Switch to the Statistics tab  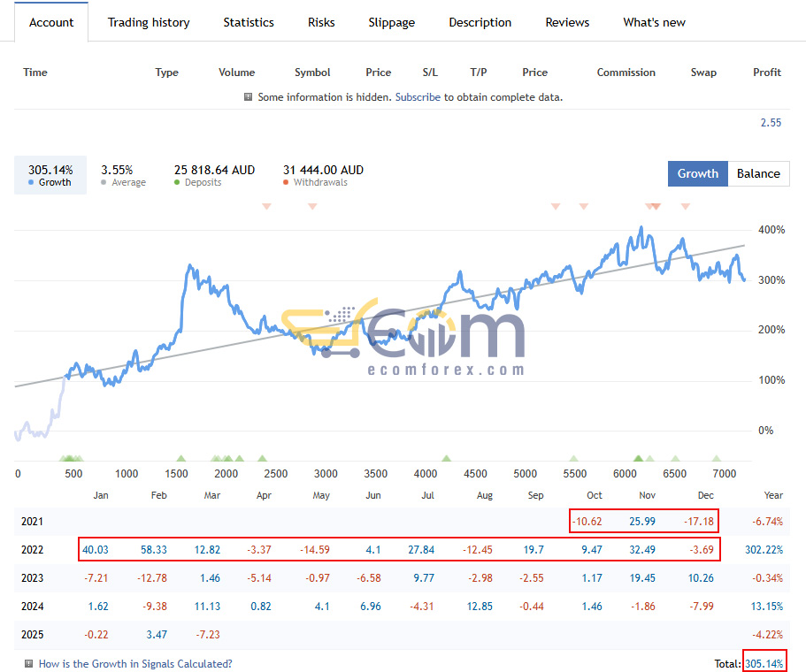pyautogui.click(x=249, y=23)
